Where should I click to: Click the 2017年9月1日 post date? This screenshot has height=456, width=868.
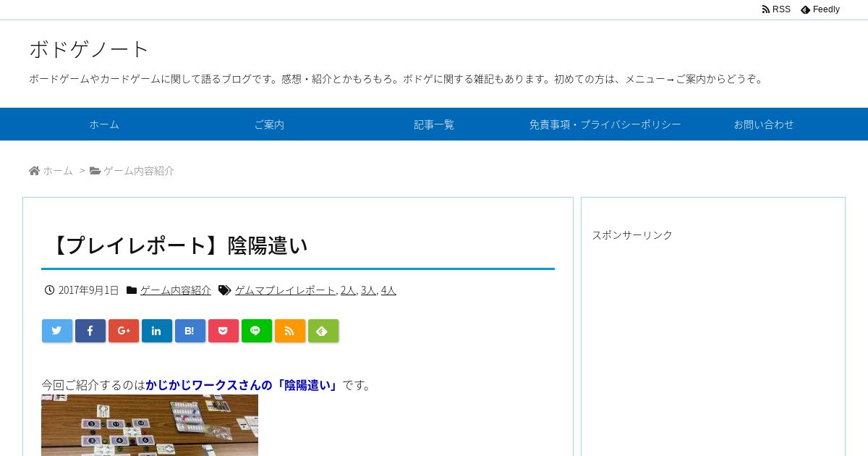(88, 290)
